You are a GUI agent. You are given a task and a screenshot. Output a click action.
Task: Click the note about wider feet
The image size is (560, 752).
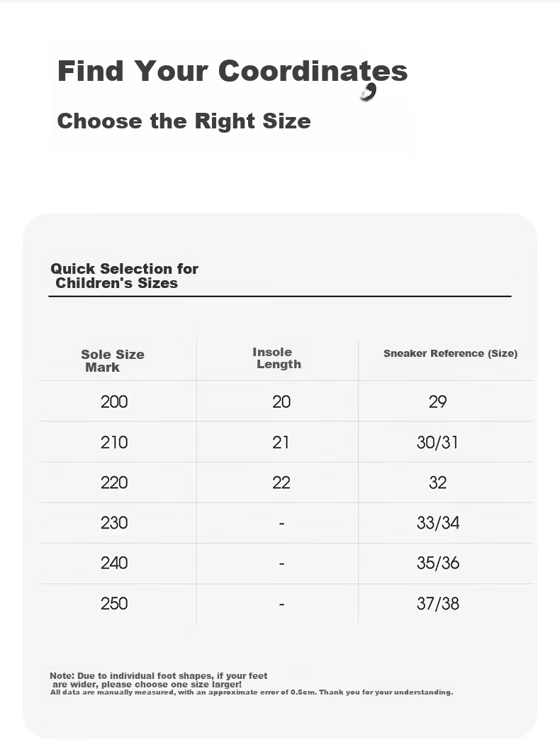coord(159,680)
